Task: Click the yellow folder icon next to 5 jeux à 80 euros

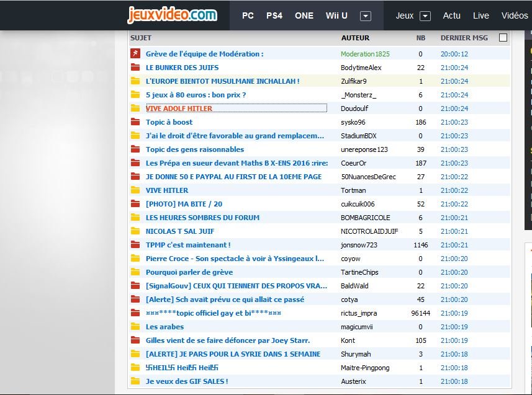Action: pos(135,95)
